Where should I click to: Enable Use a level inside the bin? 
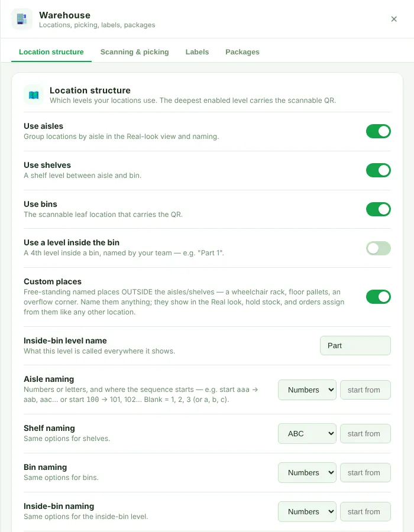click(378, 248)
